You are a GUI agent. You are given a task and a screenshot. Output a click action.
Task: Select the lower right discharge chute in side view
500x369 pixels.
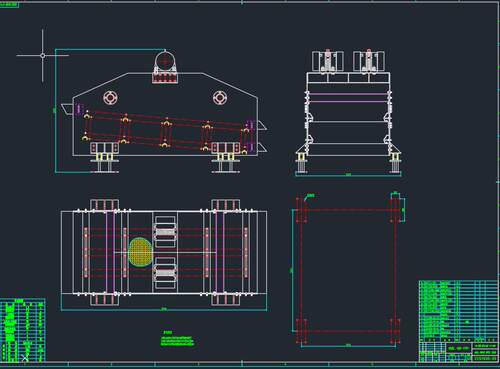tap(262, 148)
